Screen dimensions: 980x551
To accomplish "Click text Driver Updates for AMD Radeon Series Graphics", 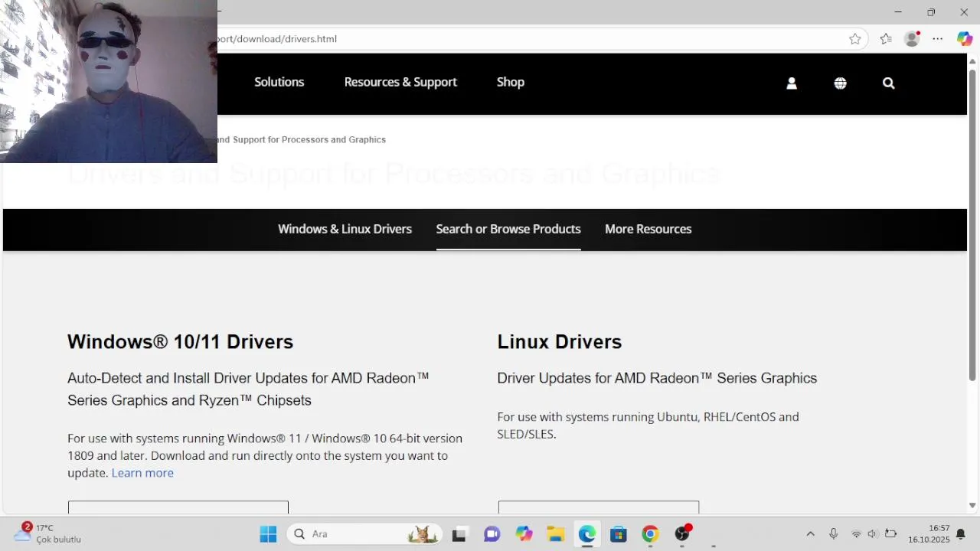I will [657, 378].
